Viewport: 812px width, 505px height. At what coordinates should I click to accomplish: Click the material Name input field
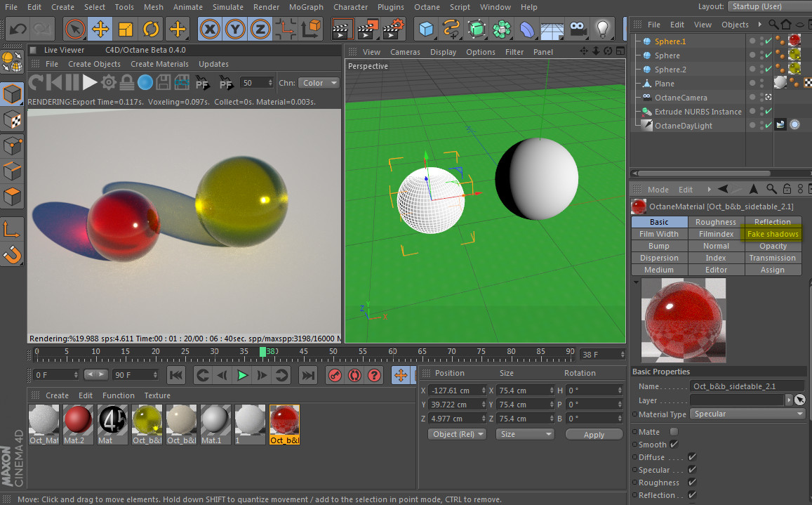(x=747, y=386)
